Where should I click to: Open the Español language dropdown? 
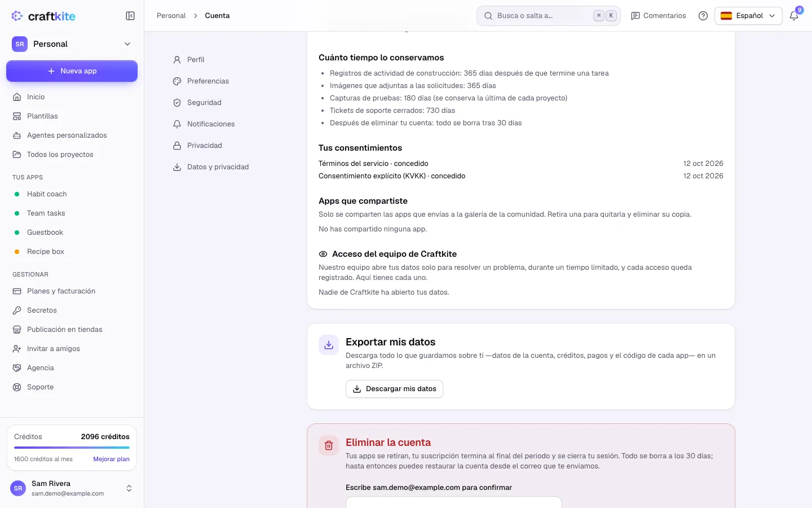click(x=748, y=16)
